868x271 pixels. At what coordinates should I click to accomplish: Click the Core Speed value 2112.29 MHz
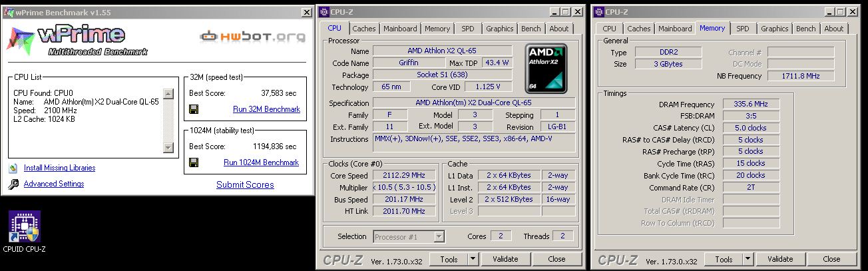pos(405,176)
